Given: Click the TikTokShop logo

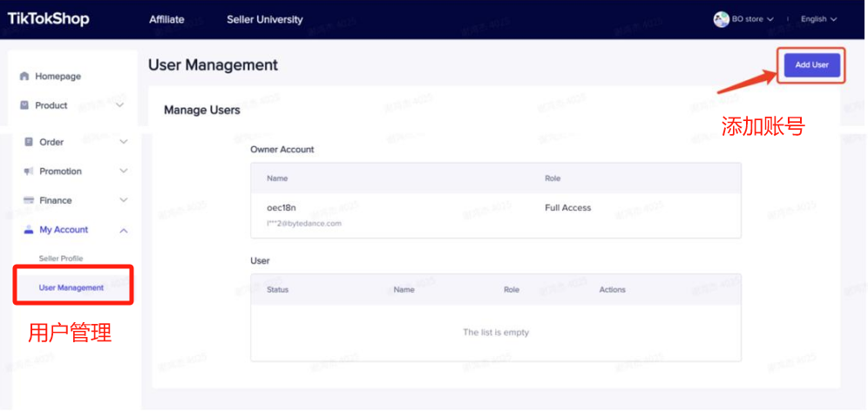Looking at the screenshot, I should click(49, 19).
